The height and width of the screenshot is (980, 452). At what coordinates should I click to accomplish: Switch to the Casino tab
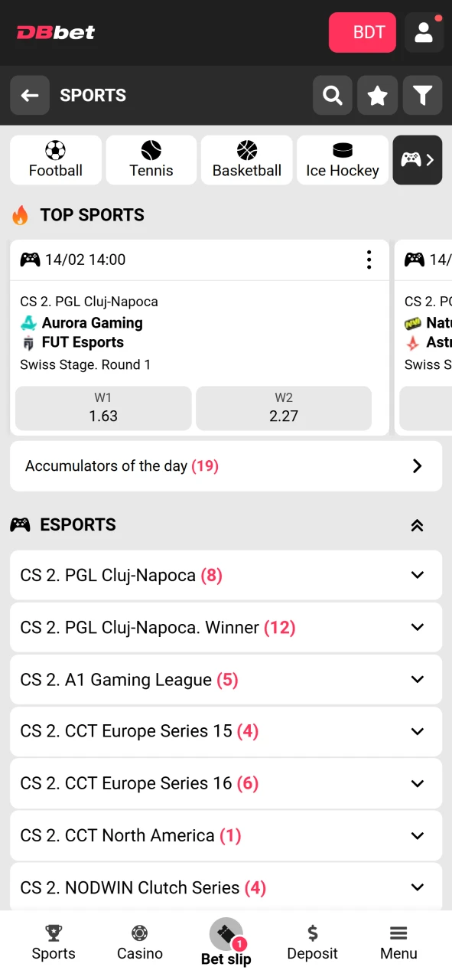[x=139, y=942]
